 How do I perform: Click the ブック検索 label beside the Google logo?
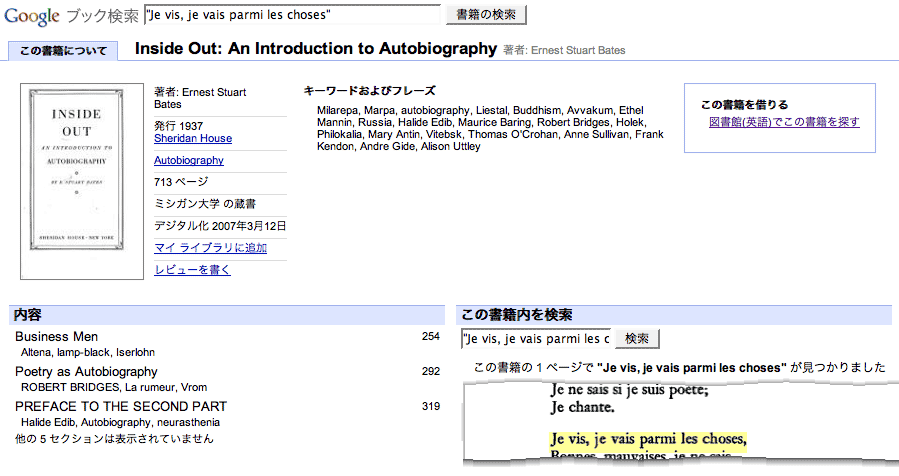(x=102, y=16)
